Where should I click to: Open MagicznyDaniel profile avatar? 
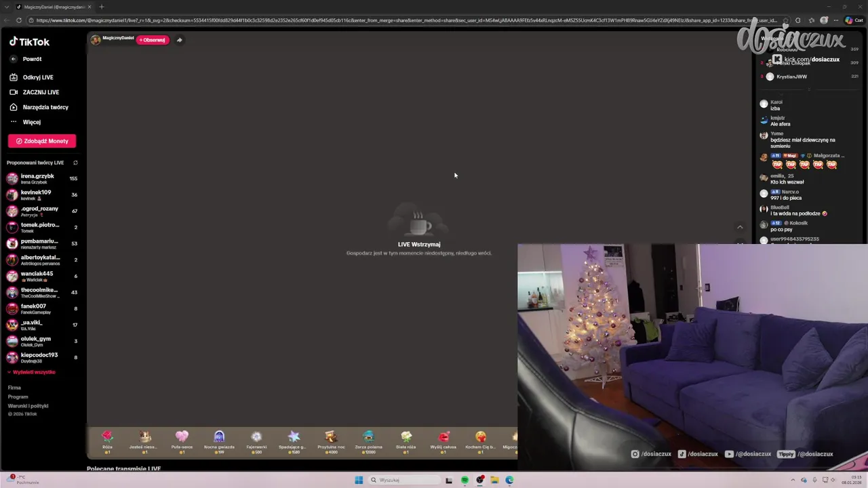click(x=96, y=40)
